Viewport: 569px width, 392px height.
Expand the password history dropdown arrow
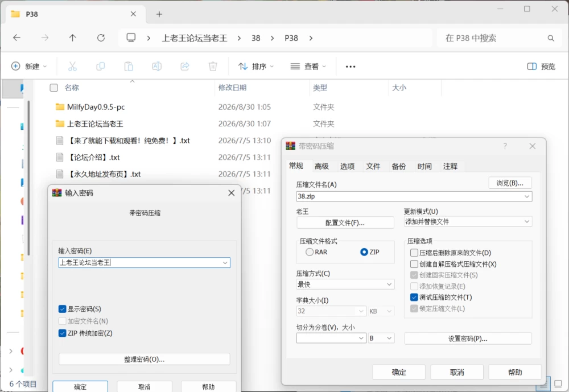[x=225, y=263]
